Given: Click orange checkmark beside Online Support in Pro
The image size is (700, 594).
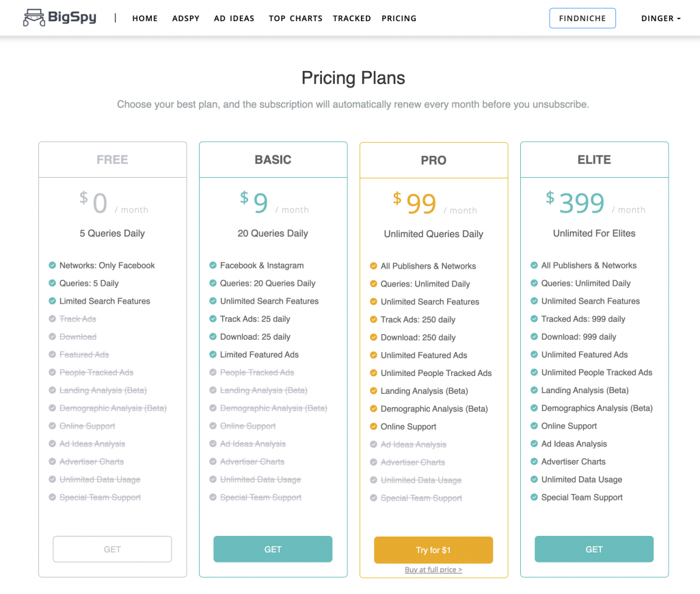Looking at the screenshot, I should tap(373, 427).
